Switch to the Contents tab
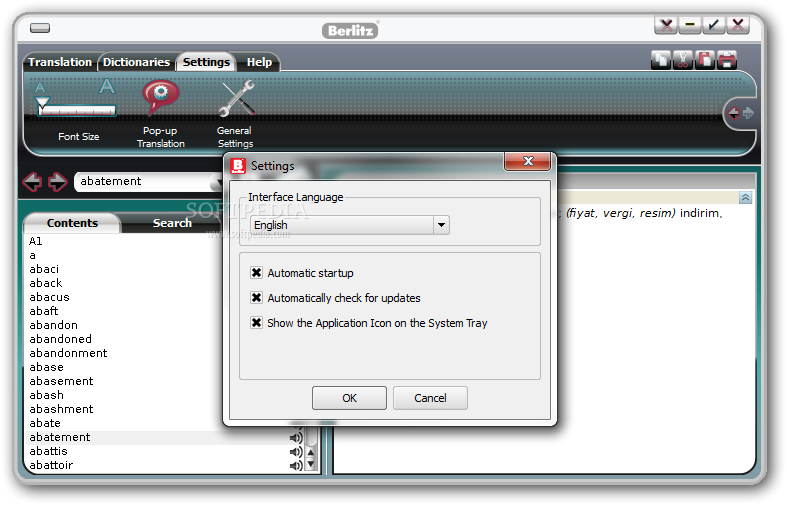 point(72,223)
